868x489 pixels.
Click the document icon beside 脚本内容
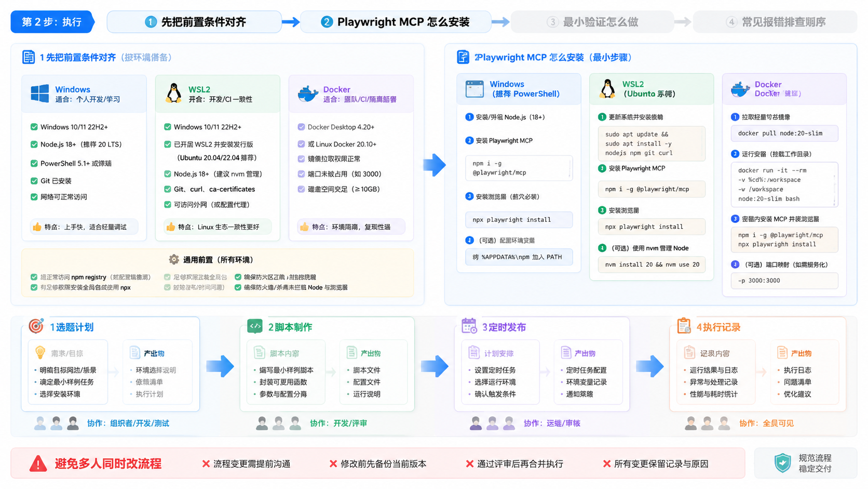(x=259, y=353)
